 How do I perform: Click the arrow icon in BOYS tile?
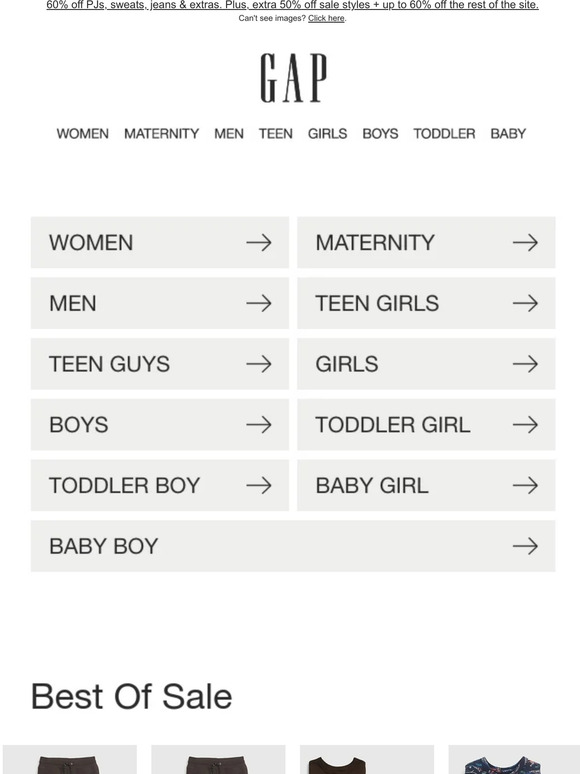coord(259,425)
